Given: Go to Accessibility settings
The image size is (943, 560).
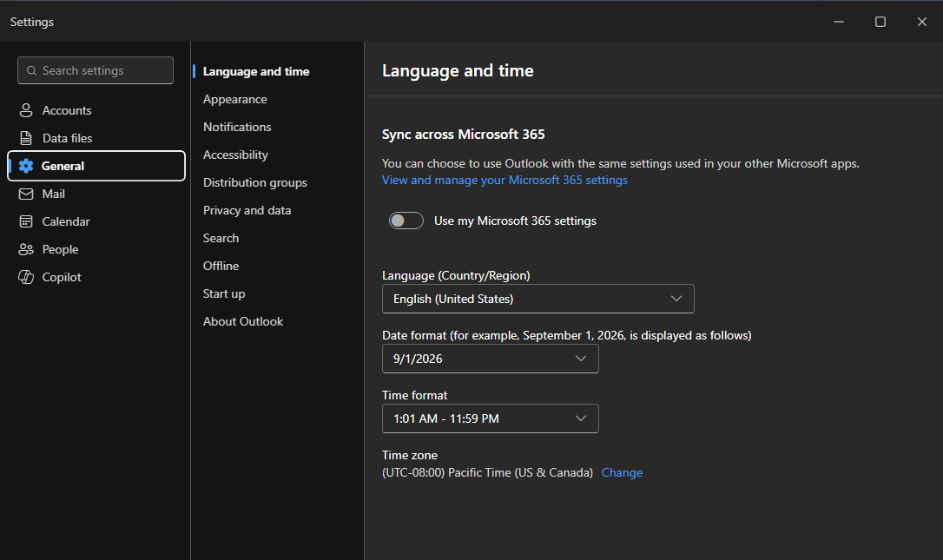Looking at the screenshot, I should click(x=235, y=155).
